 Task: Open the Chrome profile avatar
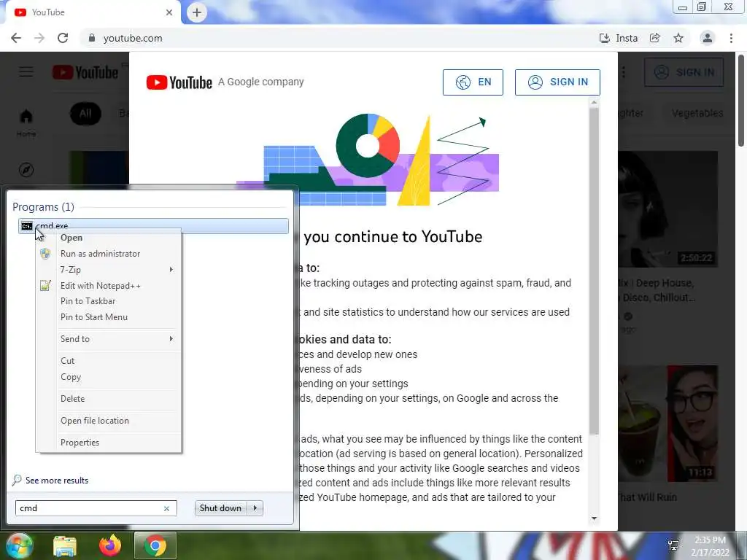pyautogui.click(x=708, y=38)
